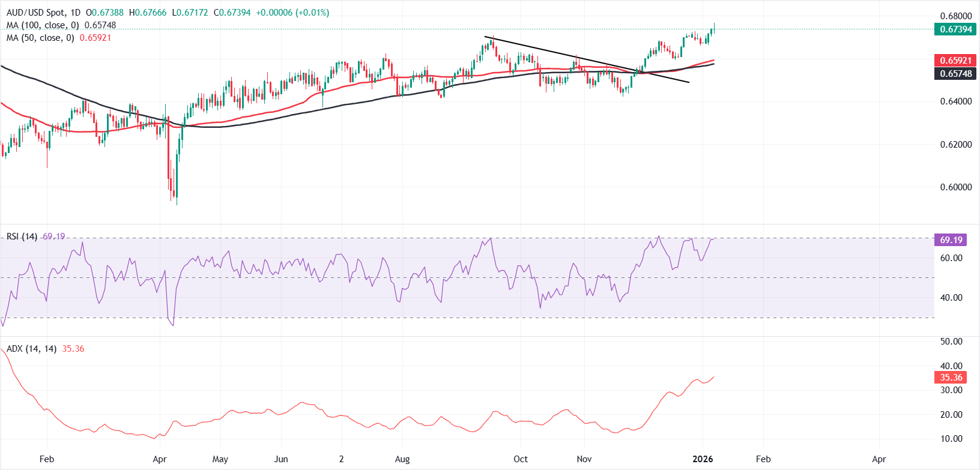Click the 10.00 ADX axis label
The width and height of the screenshot is (980, 470).
coord(951,439)
